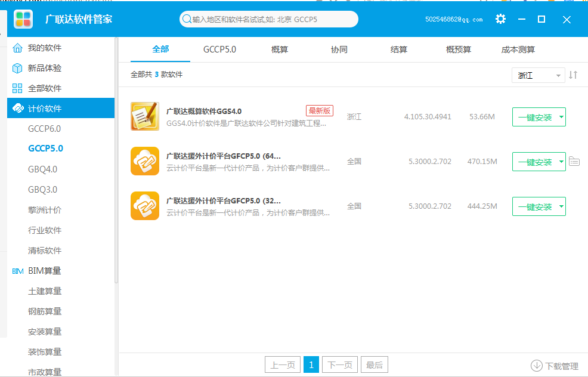Viewport: 588px width, 377px height.
Task: Click title 广联达援外计价平台GFCP5.0 (64...
Action: [x=224, y=156]
